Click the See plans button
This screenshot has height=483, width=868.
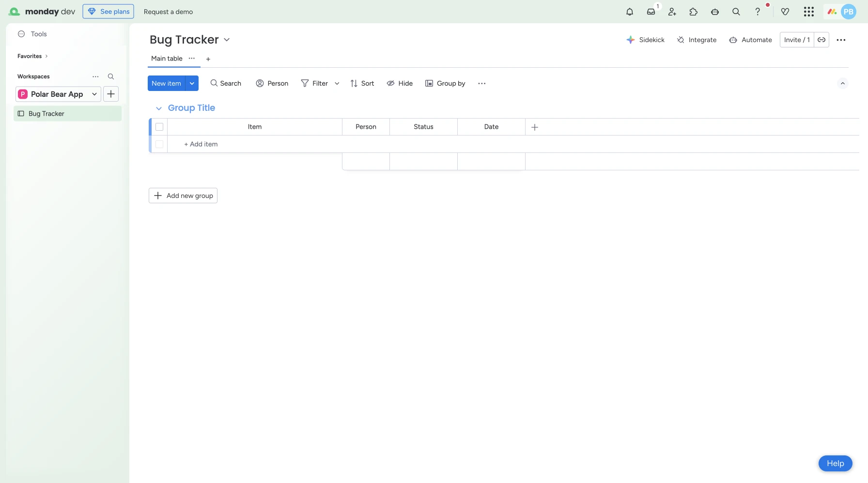point(108,12)
